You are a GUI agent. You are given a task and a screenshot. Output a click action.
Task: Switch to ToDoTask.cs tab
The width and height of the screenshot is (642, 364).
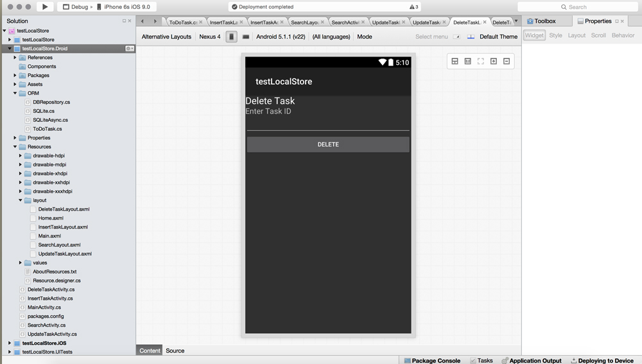coord(183,22)
